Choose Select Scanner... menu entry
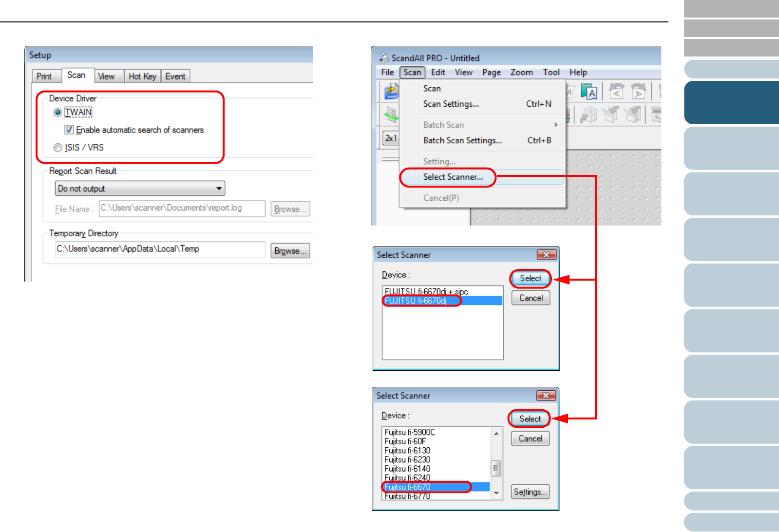Viewport: 779px width, 532px height. tap(482, 177)
